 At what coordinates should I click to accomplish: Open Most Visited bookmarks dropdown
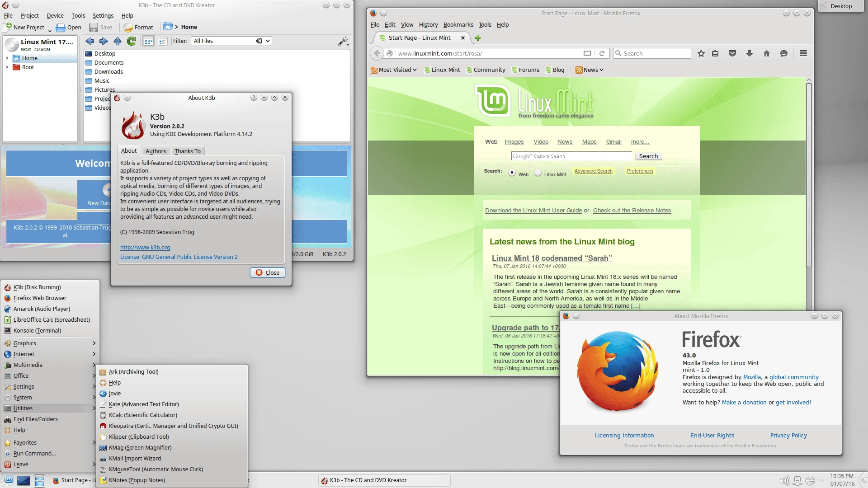[x=393, y=70]
